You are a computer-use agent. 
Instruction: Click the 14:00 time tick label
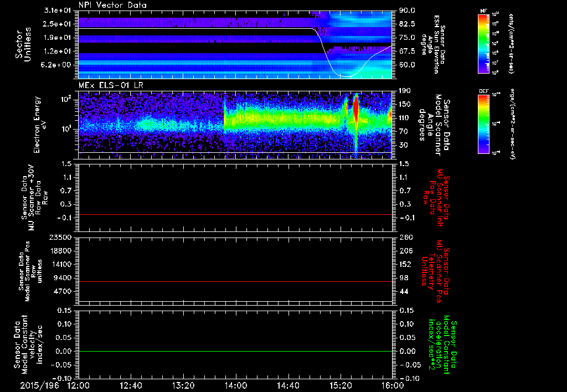coord(236,385)
